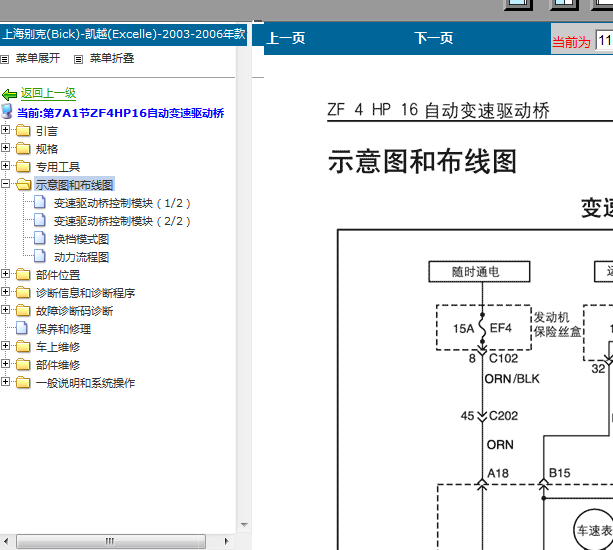
Task: Click the 菜单展开 menu expand button
Action: point(38,58)
